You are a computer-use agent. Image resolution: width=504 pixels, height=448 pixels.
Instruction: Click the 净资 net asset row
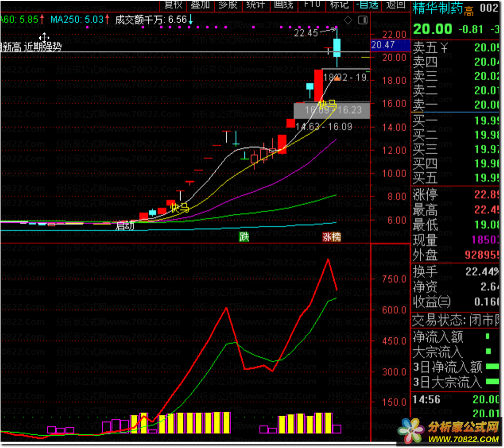[x=456, y=286]
